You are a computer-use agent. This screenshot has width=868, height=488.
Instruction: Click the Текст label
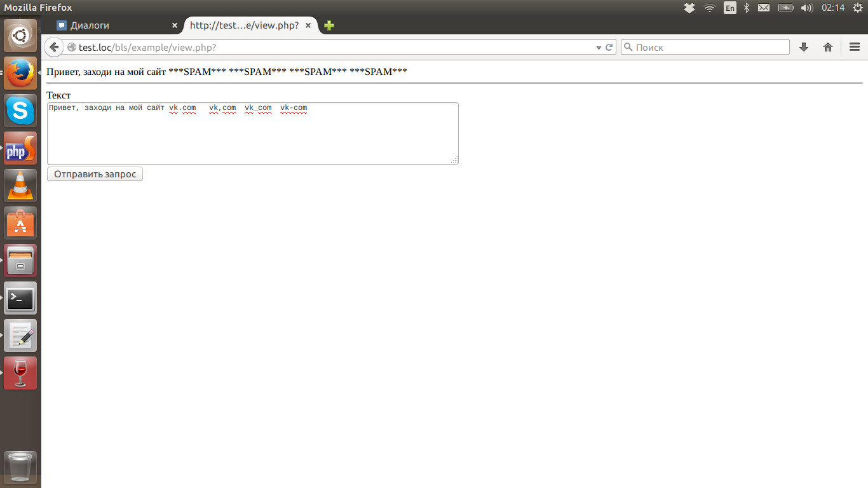58,95
